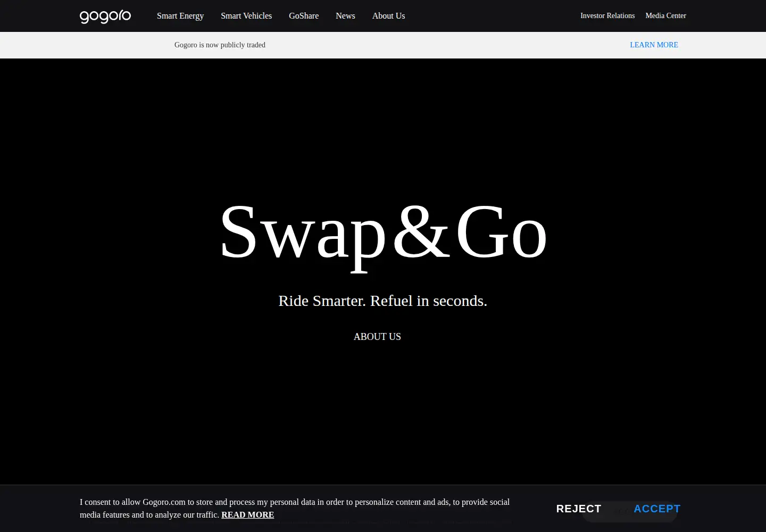
Task: Open the Smart Energy menu
Action: tap(180, 16)
